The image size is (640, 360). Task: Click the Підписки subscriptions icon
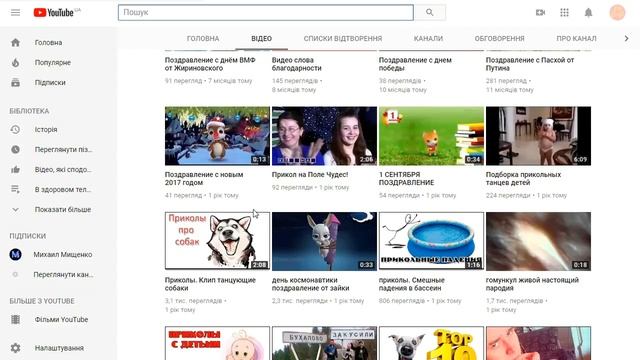coord(16,82)
